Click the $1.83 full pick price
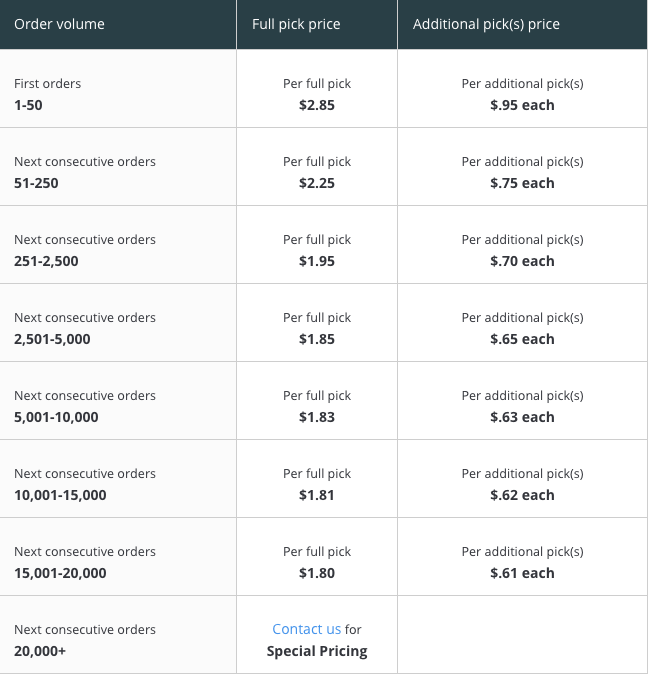651x677 pixels. tap(317, 417)
